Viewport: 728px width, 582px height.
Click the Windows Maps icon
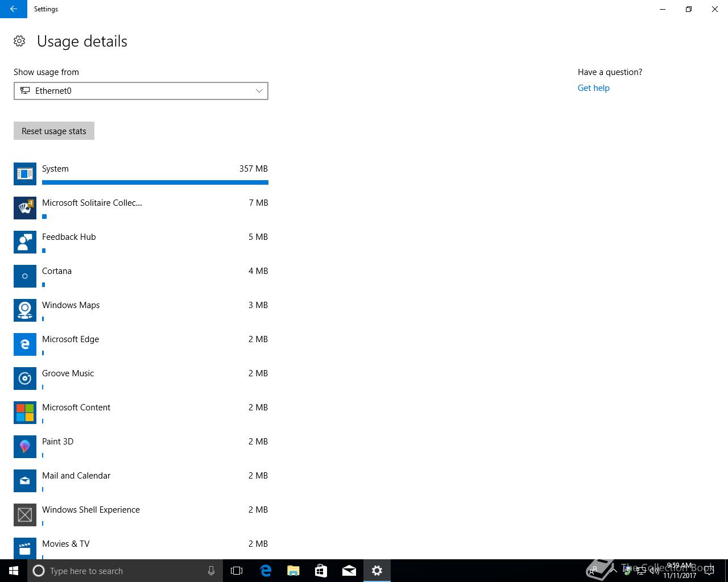click(25, 310)
